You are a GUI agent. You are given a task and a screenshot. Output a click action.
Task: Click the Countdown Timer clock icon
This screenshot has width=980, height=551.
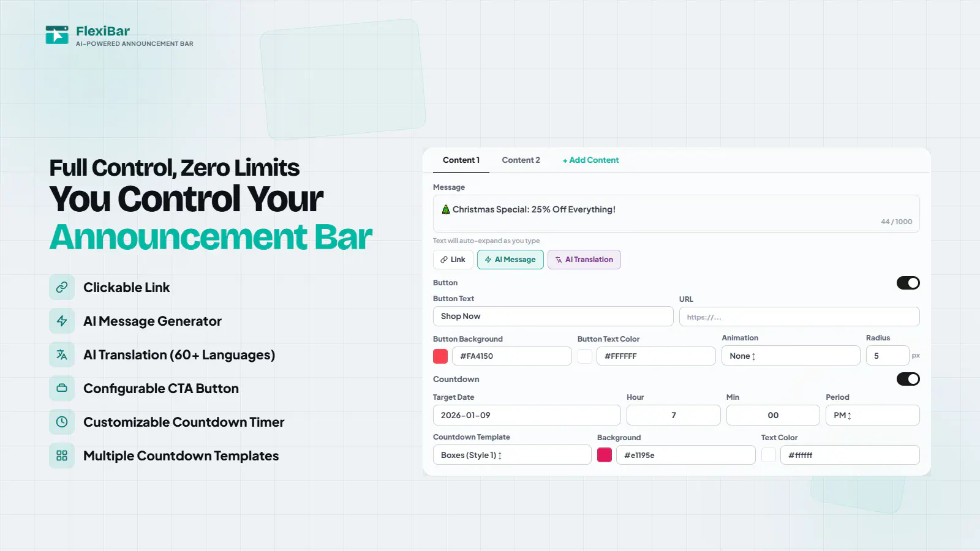point(62,422)
